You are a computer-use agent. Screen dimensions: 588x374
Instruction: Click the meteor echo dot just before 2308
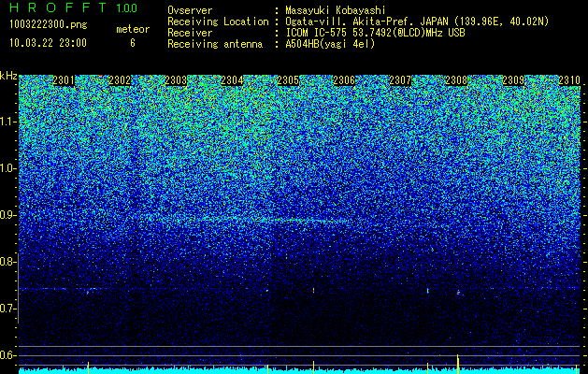[x=427, y=291]
